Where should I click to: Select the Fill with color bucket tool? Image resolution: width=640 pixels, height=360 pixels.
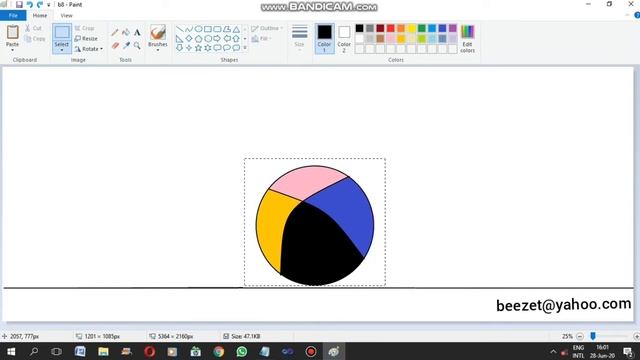(126, 32)
